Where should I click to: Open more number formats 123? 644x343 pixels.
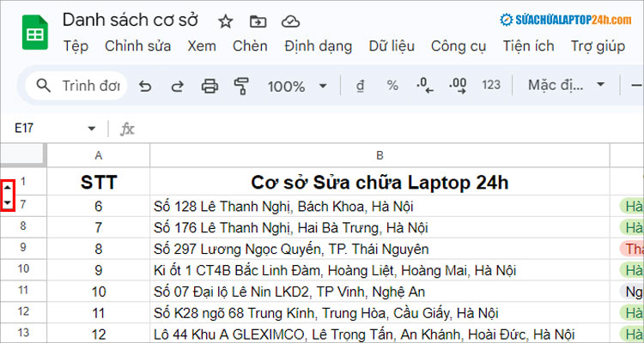491,86
